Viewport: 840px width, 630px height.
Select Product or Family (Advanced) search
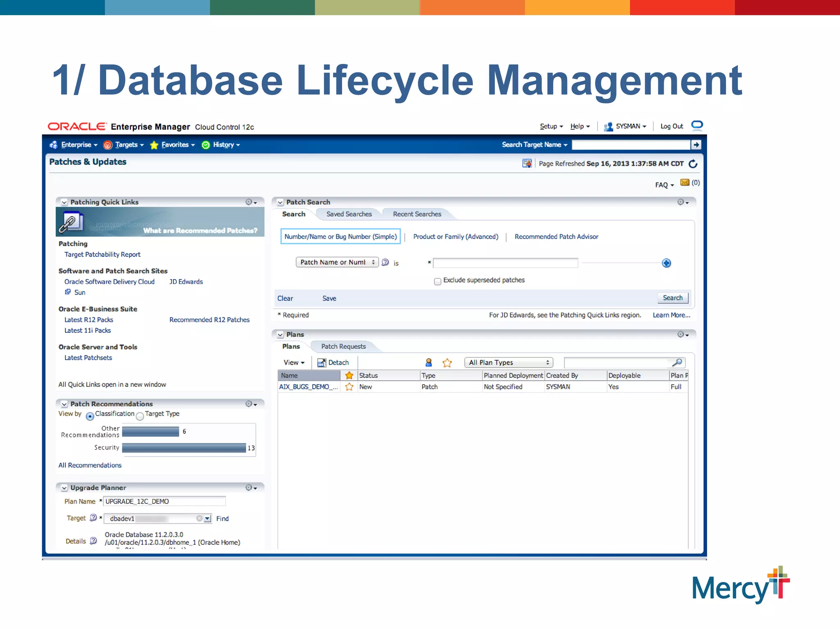click(x=456, y=237)
